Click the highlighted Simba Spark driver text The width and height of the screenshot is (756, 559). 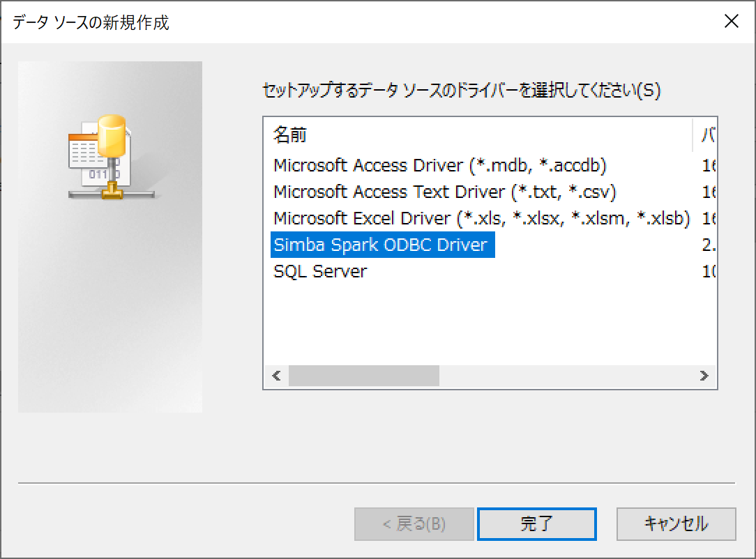tap(382, 245)
